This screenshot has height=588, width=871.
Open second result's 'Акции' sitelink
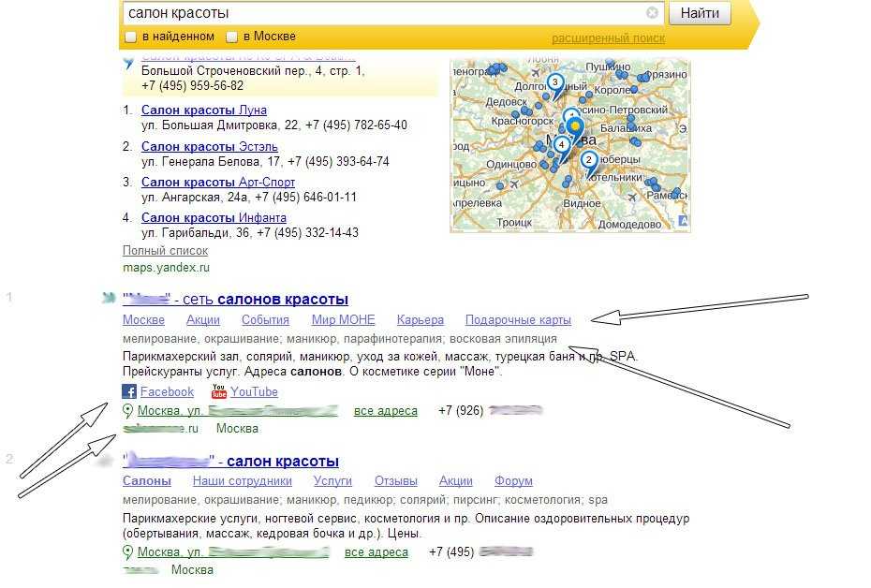point(455,481)
